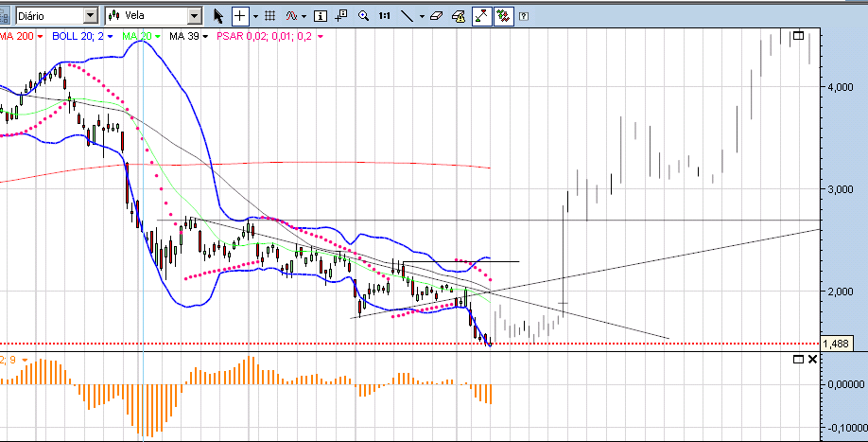Open the indicators curve icon

pos(292,16)
